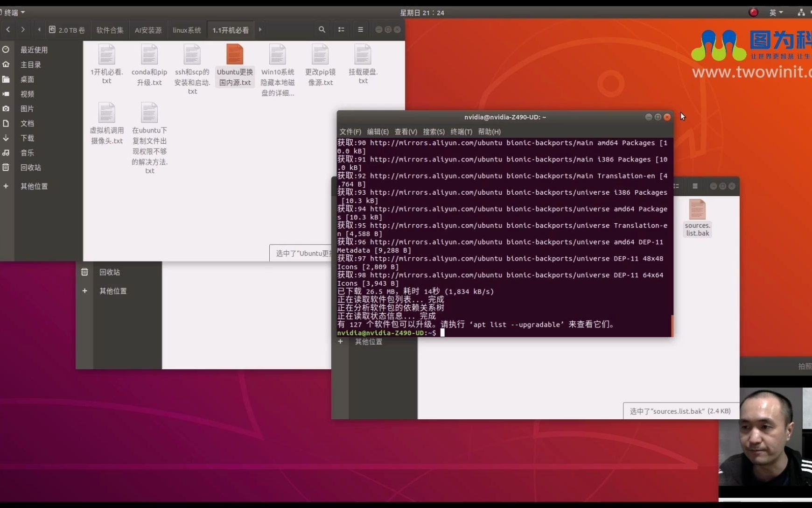This screenshot has width=812, height=508.
Task: Click the terminal title nvidia@nvidia-Z490-UD
Action: (x=505, y=117)
